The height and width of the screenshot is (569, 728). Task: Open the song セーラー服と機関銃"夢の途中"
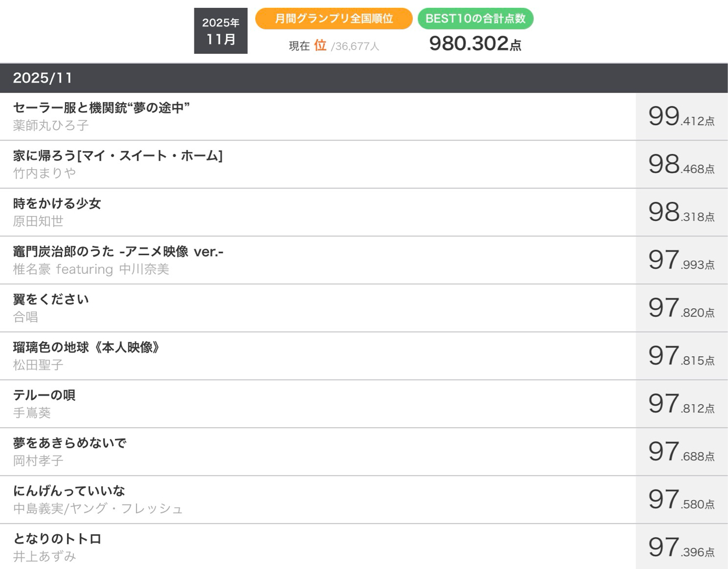pos(101,108)
